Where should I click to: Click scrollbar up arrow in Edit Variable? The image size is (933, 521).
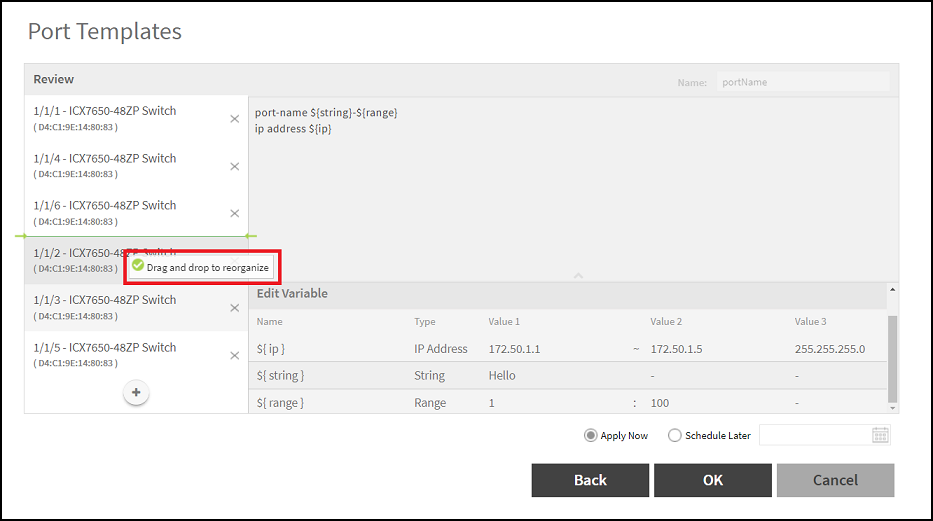point(892,290)
